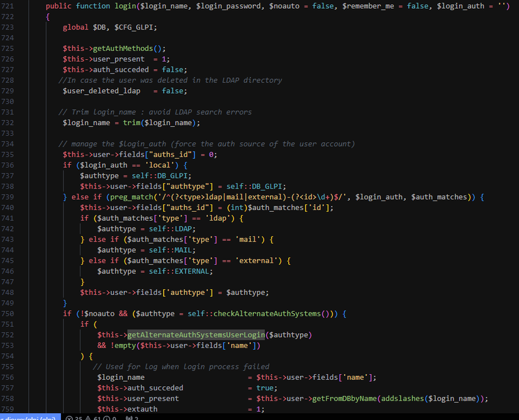Click 'checkAlternateAuthSystems' on line 750
519x420 pixels.
pos(267,314)
